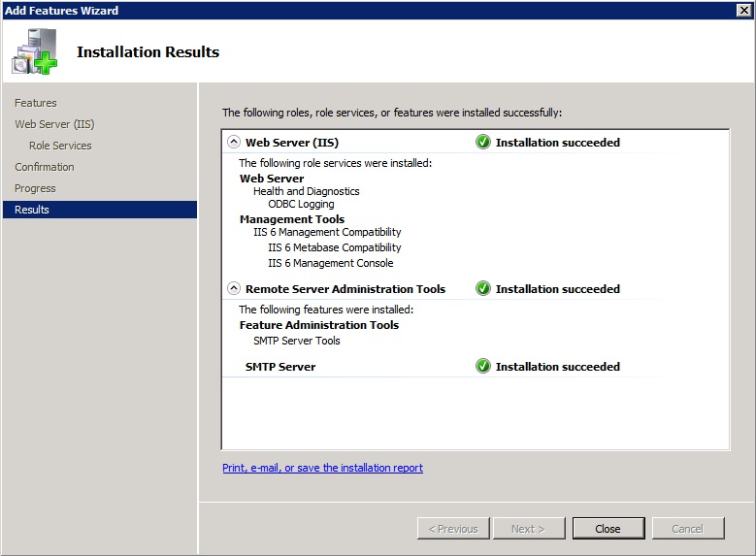The width and height of the screenshot is (756, 556).
Task: Select the Features step in sidebar
Action: (36, 103)
